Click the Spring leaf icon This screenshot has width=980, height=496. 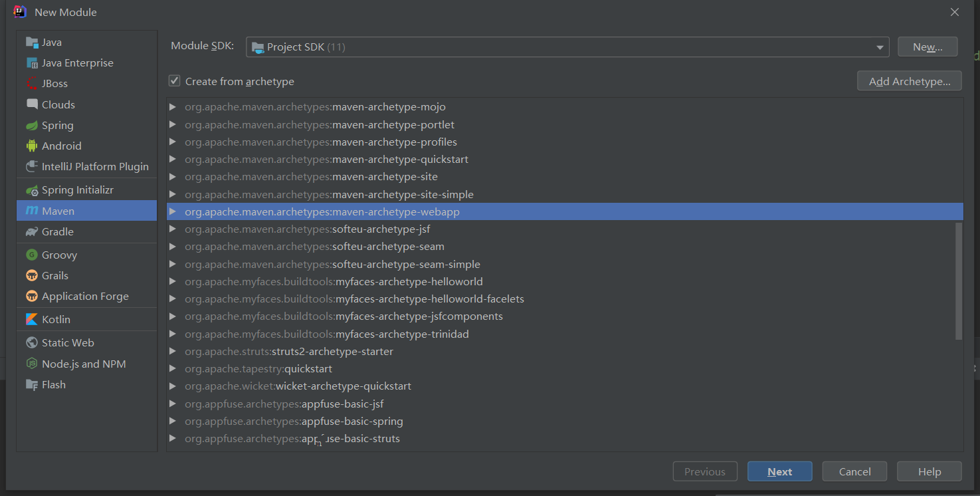(x=31, y=126)
